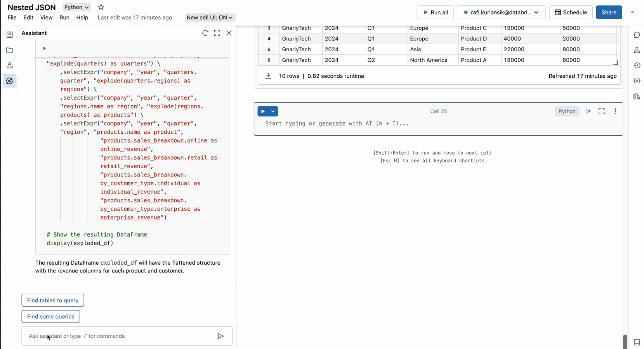The image size is (644, 349).
Task: Open the cluster selector dropdown
Action: (501, 12)
